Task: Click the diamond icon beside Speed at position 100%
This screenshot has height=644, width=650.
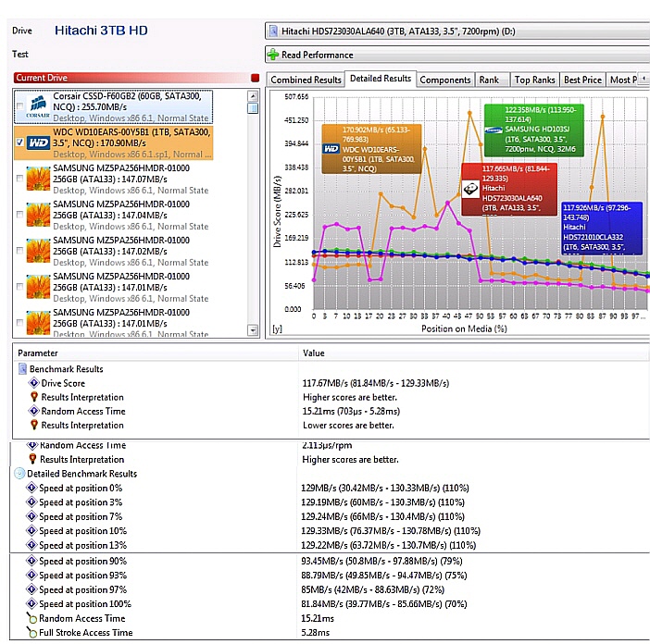Action: [x=31, y=603]
